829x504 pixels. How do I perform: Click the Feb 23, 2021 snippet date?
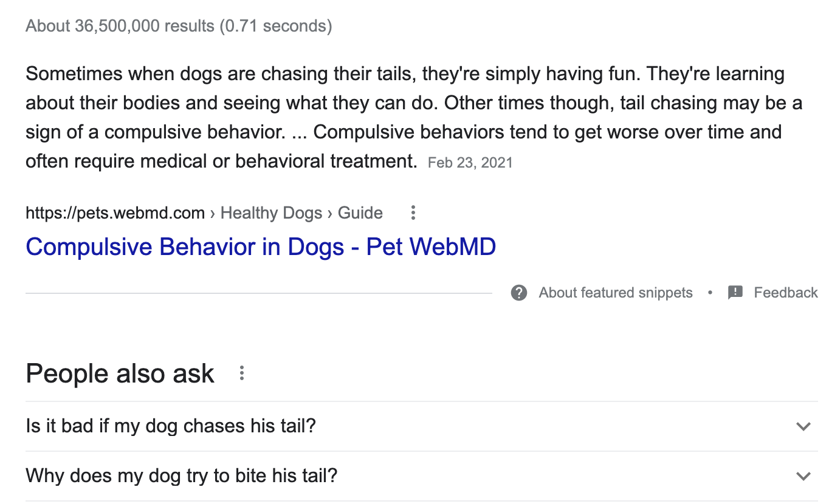coord(470,163)
